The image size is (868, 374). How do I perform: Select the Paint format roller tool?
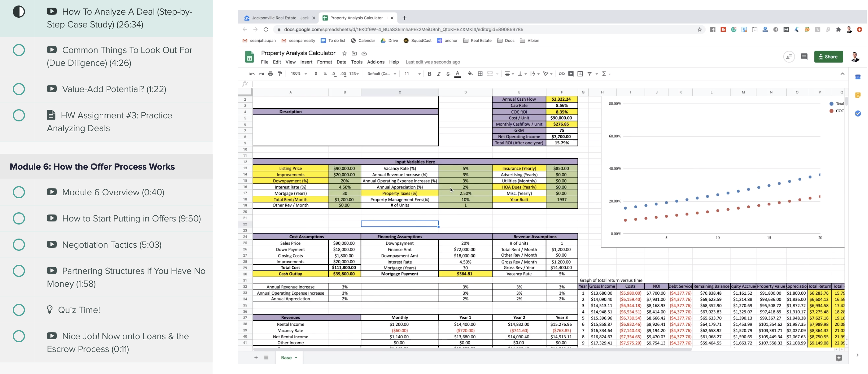(x=280, y=74)
